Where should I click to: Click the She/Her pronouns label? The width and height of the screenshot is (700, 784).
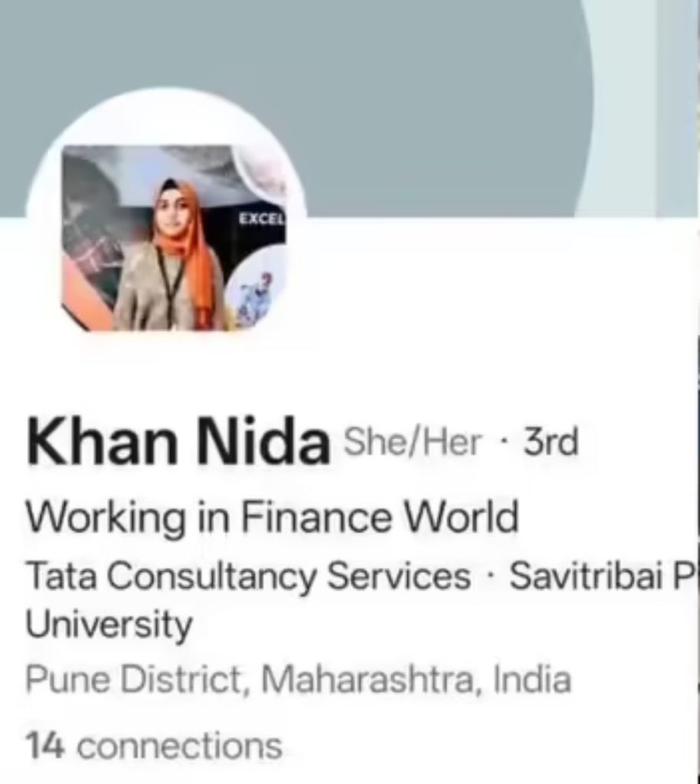coord(413,442)
